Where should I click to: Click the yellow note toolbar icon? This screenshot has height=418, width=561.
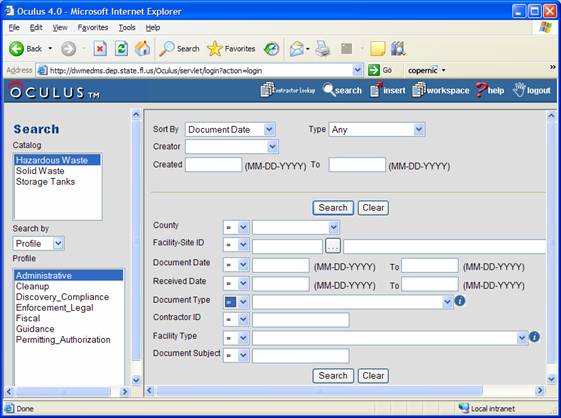point(377,49)
